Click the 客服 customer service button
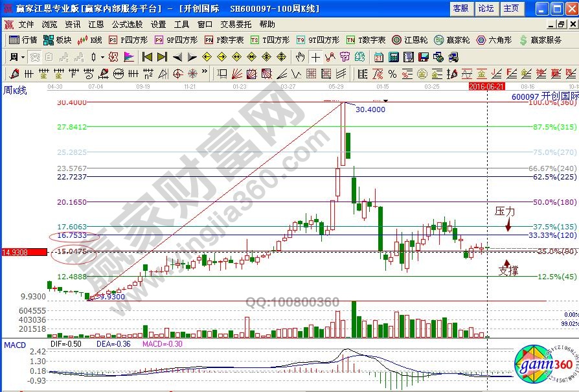This screenshot has height=392, width=579. (x=460, y=8)
